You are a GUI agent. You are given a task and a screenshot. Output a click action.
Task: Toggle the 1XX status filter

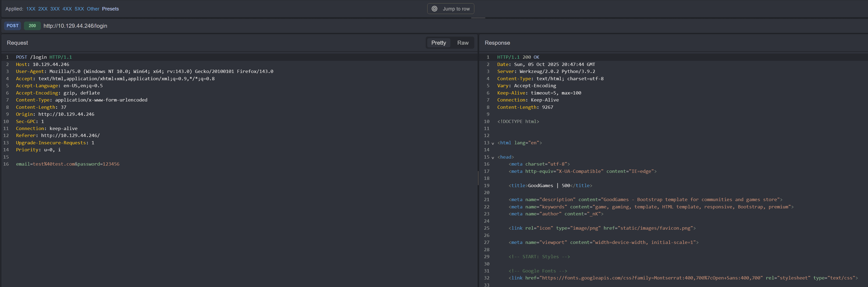coord(31,9)
